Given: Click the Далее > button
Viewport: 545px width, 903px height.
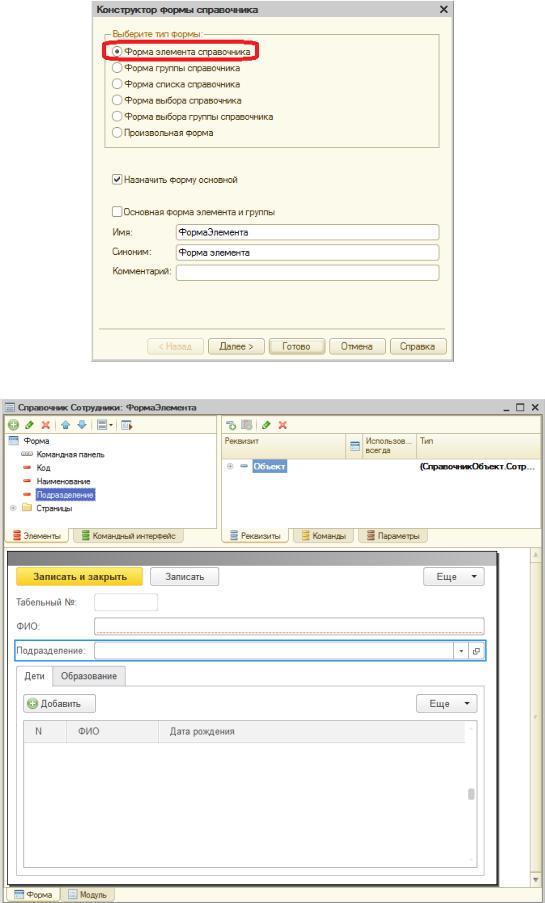Looking at the screenshot, I should [236, 347].
